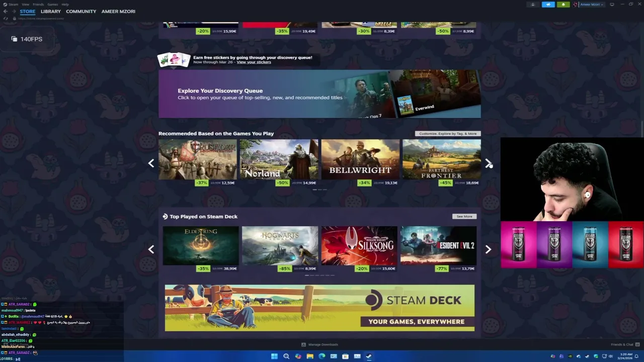Open Microsoft Edge from taskbar

322,356
